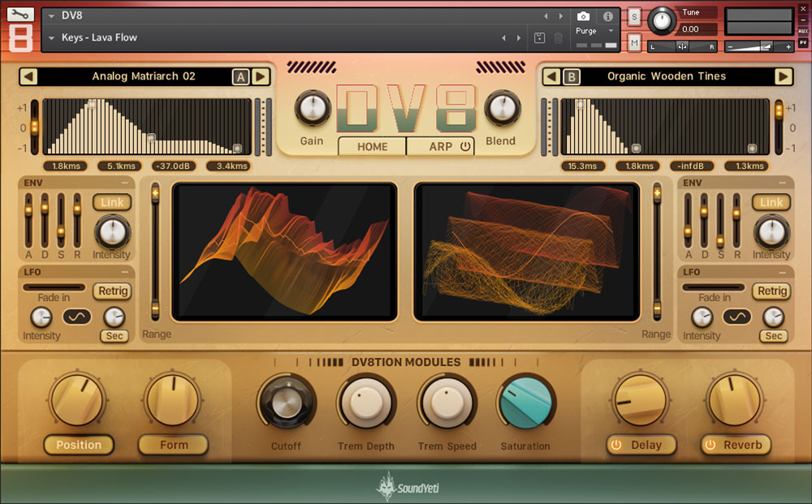Toggle the left ENV Link button

[x=112, y=202]
